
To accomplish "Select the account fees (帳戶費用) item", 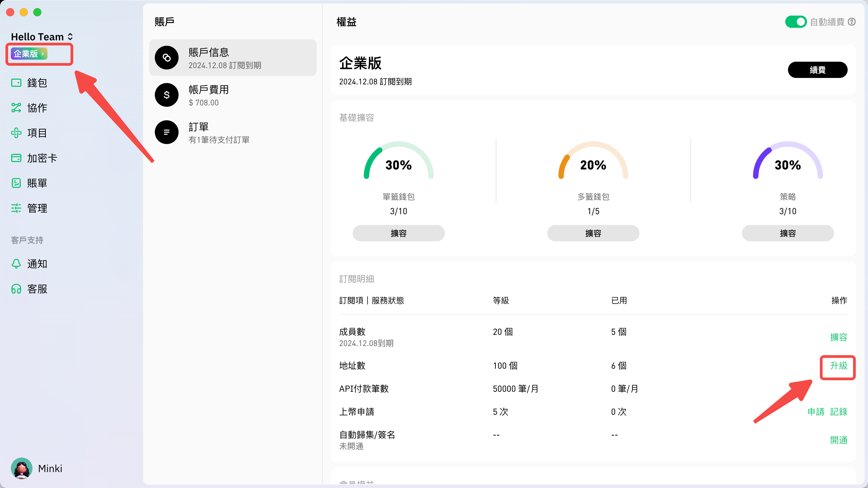I will [x=233, y=95].
